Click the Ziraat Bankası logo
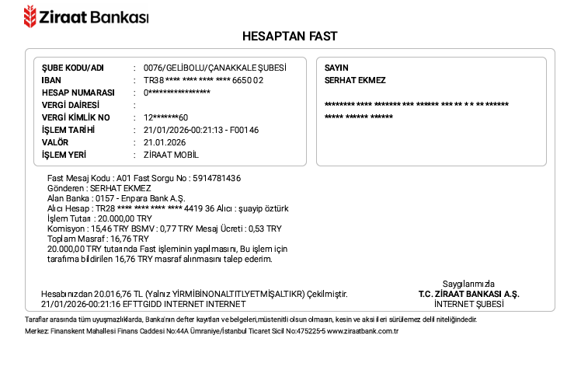The height and width of the screenshot is (377, 588). pos(86,16)
